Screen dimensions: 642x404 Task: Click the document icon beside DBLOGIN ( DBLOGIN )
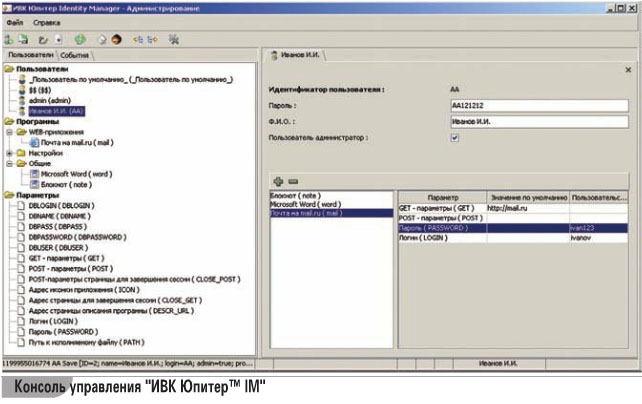21,205
